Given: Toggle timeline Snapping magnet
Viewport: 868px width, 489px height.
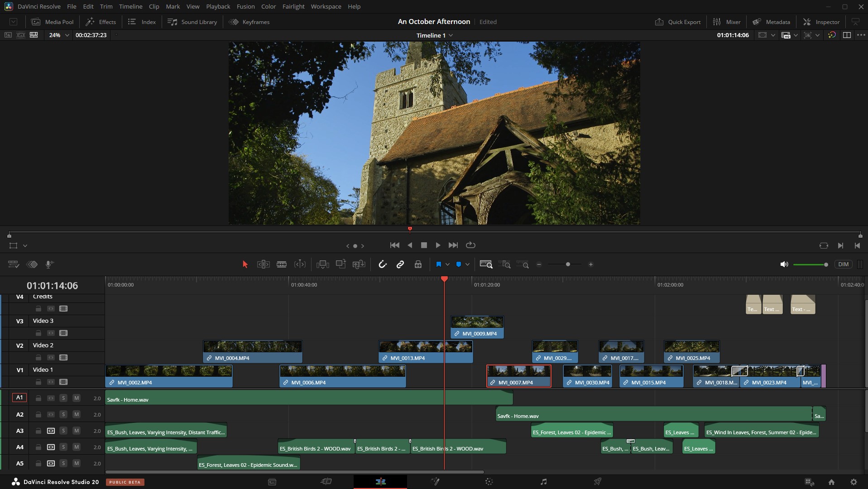Looking at the screenshot, I should pyautogui.click(x=383, y=264).
